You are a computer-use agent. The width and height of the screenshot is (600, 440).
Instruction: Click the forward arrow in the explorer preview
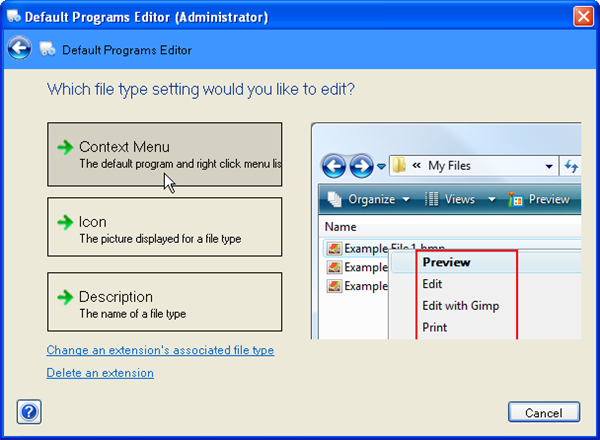[361, 166]
